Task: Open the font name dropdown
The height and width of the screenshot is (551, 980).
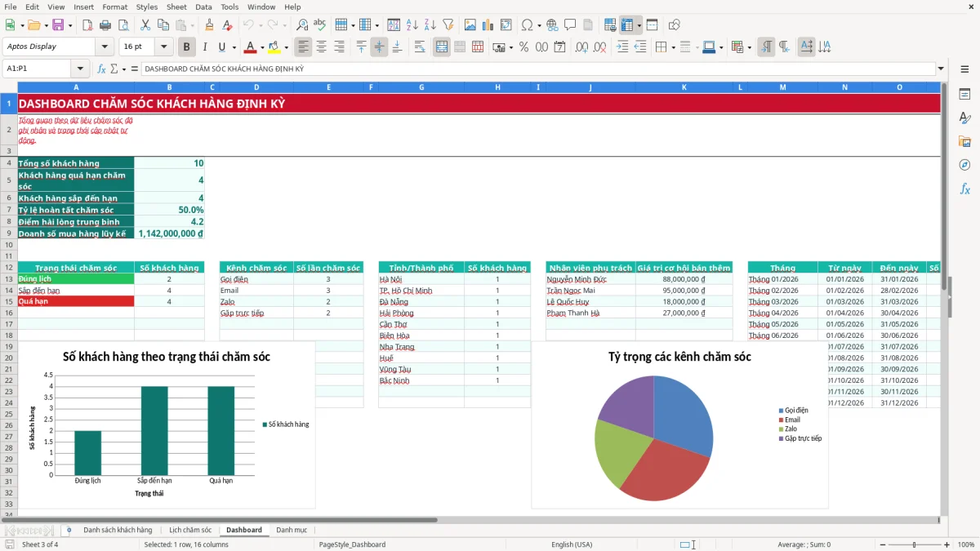Action: pyautogui.click(x=104, y=47)
